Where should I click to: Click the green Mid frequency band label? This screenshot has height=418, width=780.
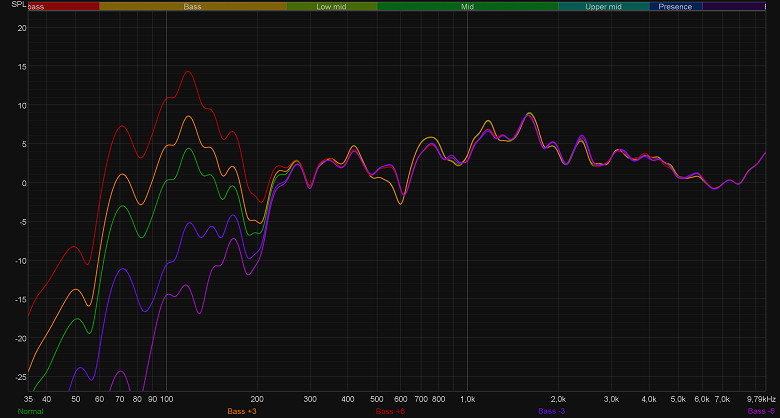[467, 7]
